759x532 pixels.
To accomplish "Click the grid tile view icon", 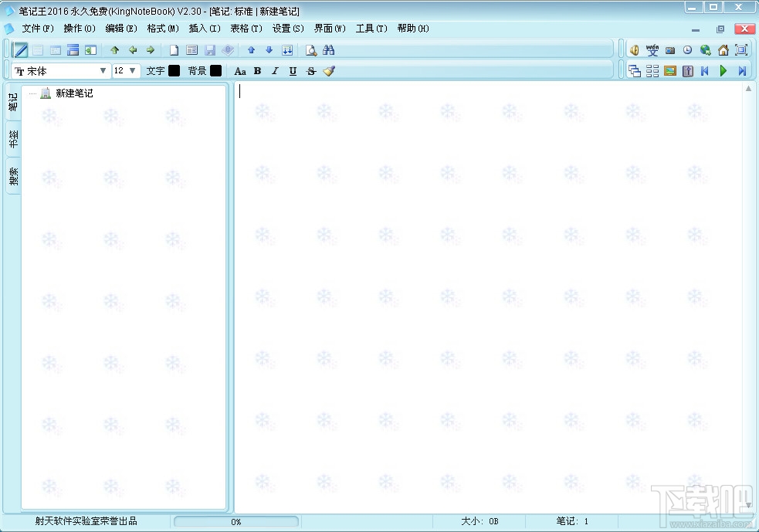I will click(x=652, y=71).
